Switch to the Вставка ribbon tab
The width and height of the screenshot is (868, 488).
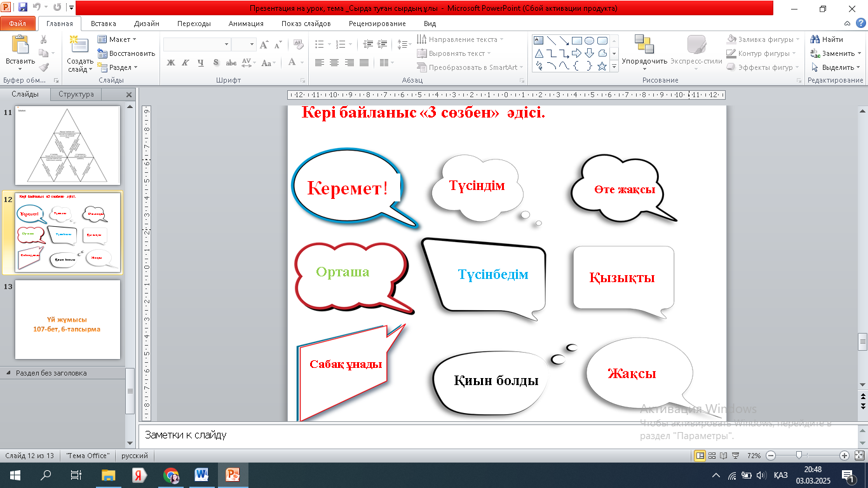(x=103, y=24)
